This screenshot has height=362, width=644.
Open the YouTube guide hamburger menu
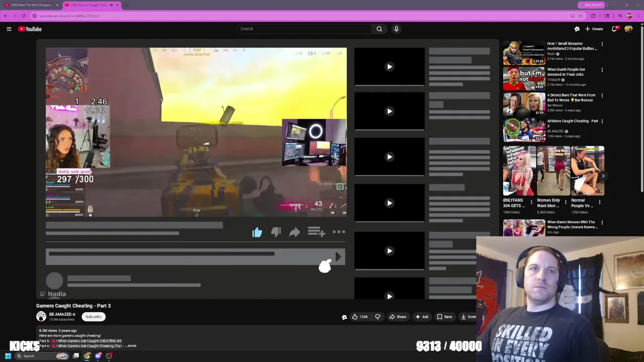[x=9, y=29]
